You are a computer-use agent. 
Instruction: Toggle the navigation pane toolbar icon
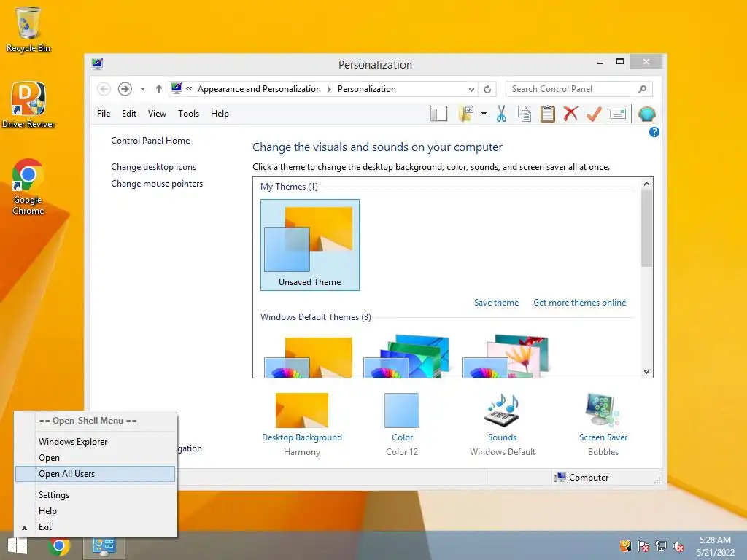438,114
